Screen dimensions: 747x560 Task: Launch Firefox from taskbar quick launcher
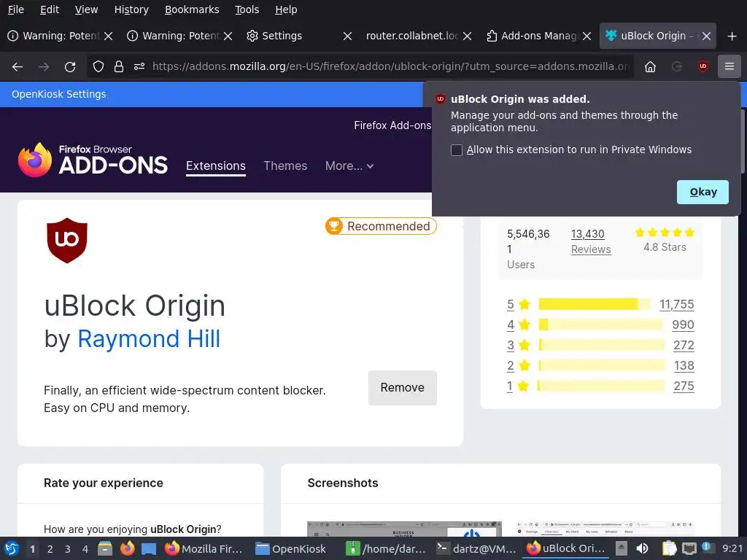127,548
